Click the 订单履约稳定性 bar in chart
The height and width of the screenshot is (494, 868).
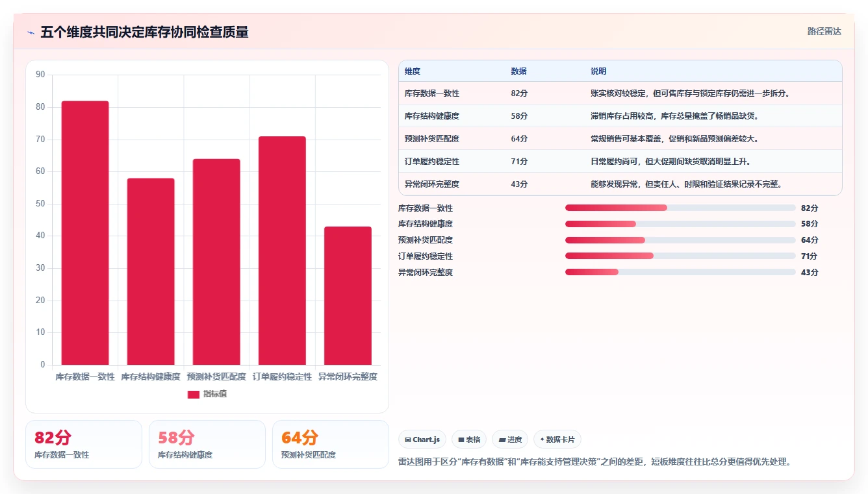(x=282, y=251)
